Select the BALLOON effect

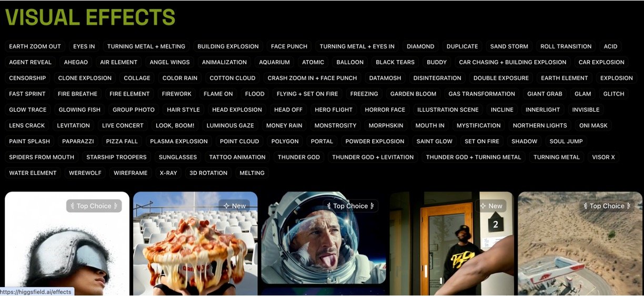pyautogui.click(x=350, y=62)
